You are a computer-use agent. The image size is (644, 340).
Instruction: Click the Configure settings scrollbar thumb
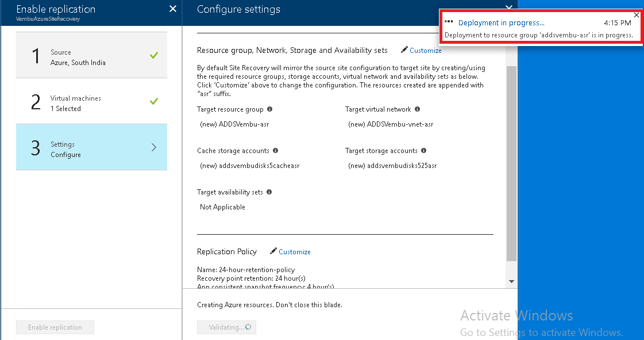point(511,163)
